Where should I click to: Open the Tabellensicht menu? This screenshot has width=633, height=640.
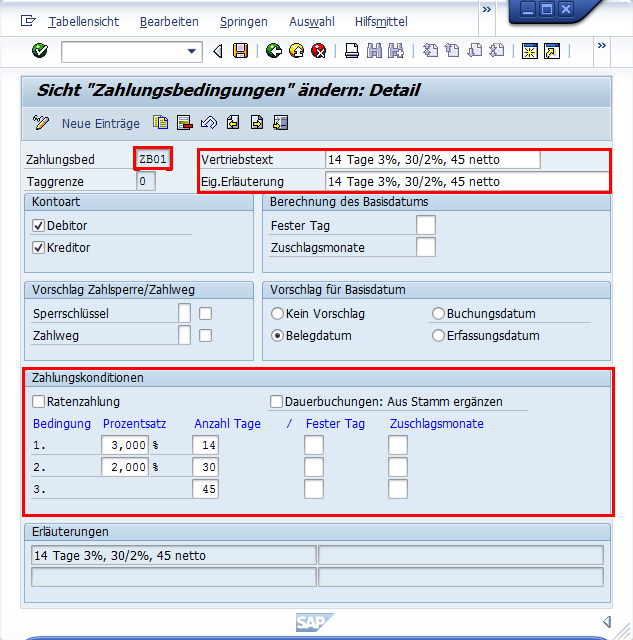point(84,22)
